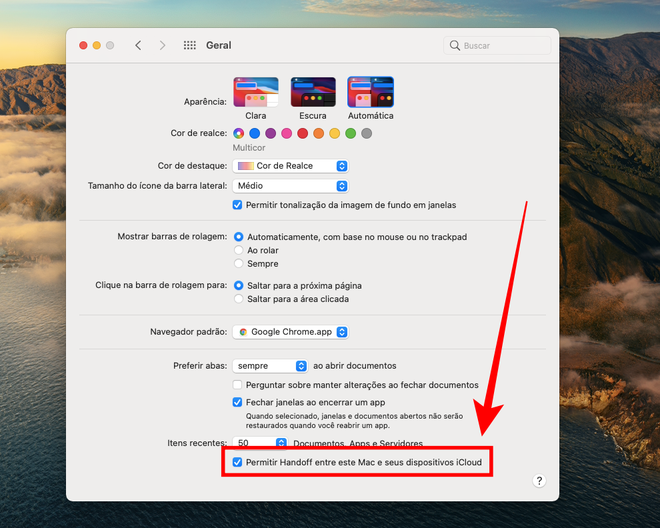Select Saltar para a área clicada

coord(239,299)
